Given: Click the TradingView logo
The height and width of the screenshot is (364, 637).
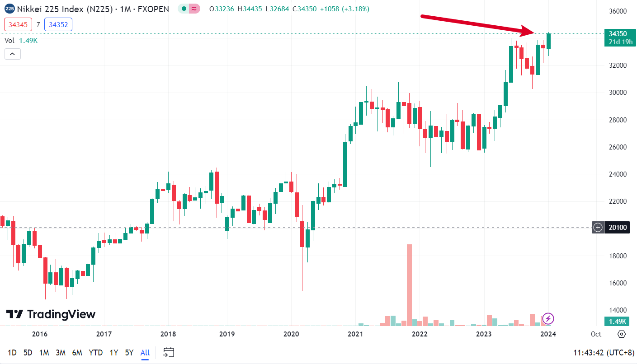Looking at the screenshot, I should [51, 314].
